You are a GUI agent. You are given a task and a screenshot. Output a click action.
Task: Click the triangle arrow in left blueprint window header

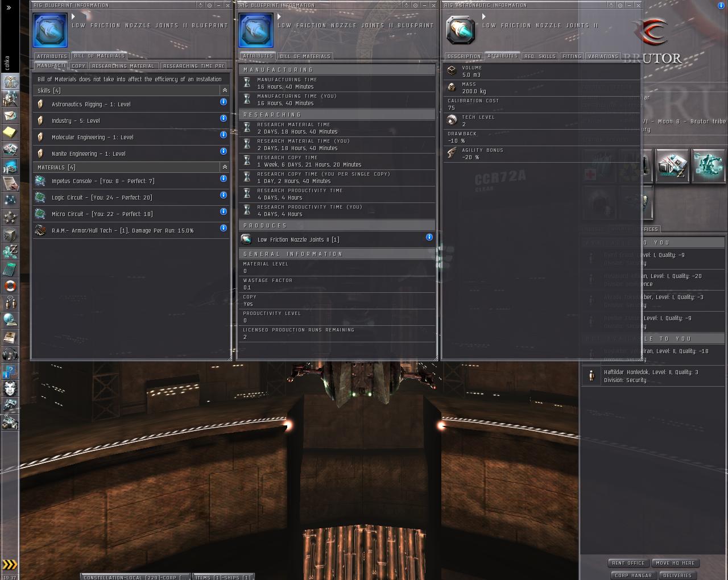coord(73,17)
